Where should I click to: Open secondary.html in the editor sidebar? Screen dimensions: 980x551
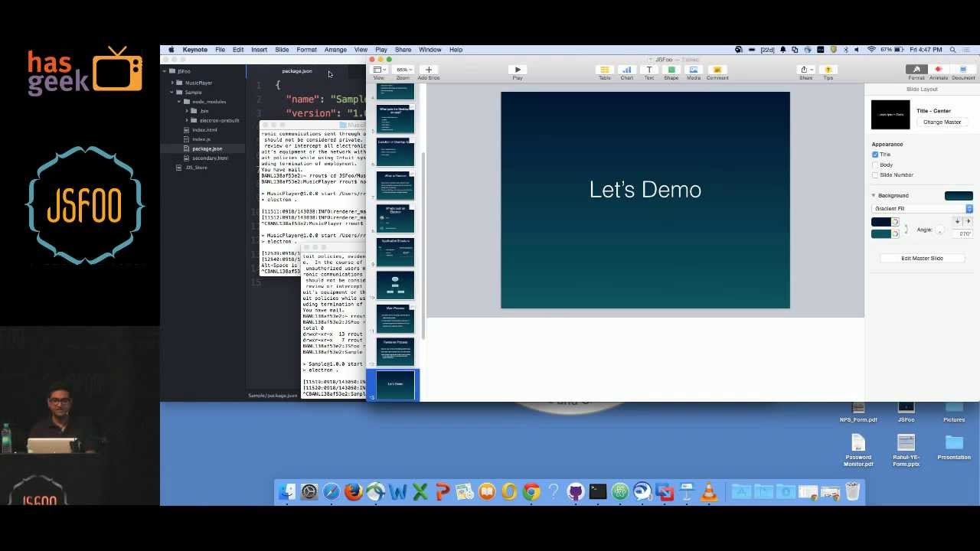point(210,158)
